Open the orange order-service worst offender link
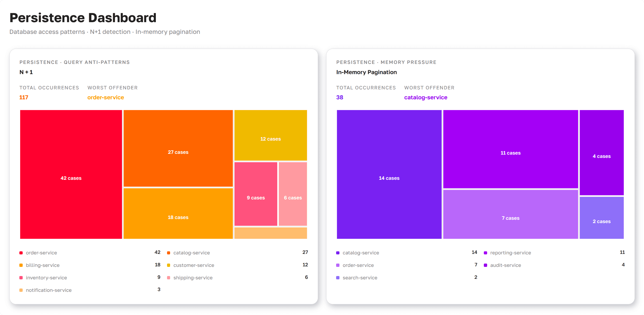This screenshot has height=315, width=644. (105, 97)
